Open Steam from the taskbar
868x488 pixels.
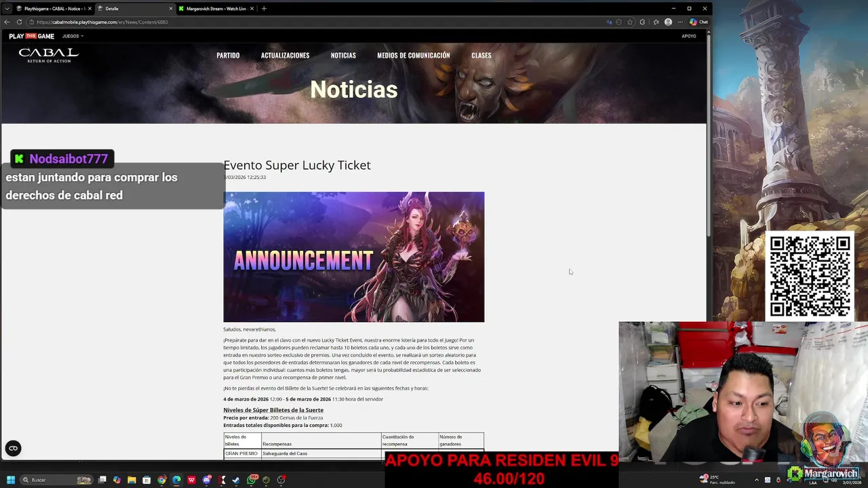coord(236,480)
